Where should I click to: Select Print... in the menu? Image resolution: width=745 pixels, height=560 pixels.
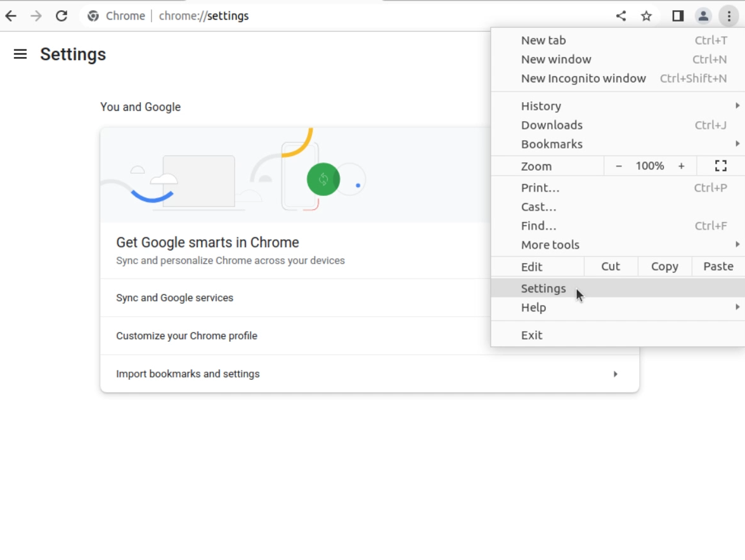click(618, 188)
